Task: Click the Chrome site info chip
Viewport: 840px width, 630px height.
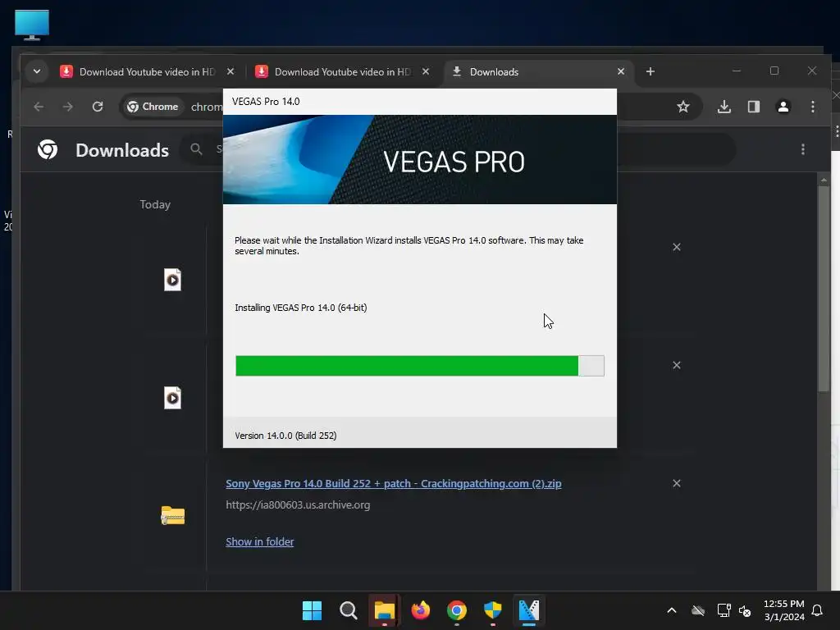Action: point(153,107)
